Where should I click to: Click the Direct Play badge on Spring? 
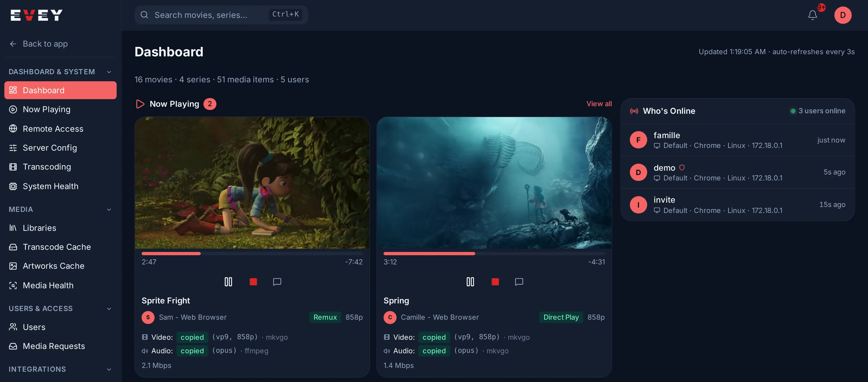[561, 317]
